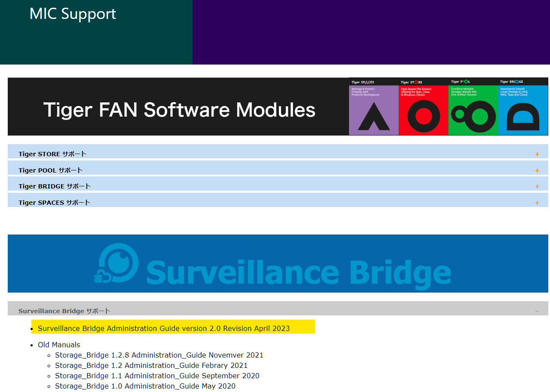
Task: Open the MIC Support header link
Action: tap(73, 14)
